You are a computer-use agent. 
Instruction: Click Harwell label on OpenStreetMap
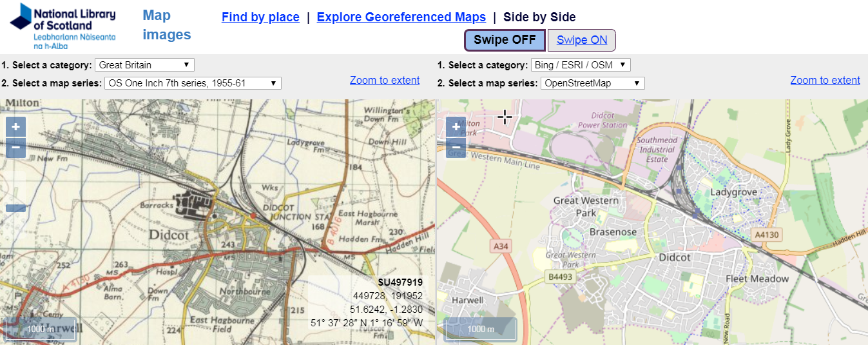(467, 301)
